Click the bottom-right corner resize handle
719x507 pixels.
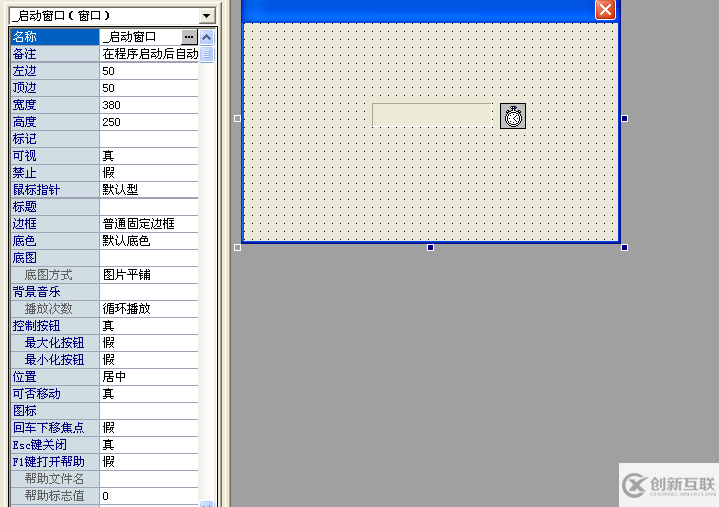pos(624,248)
